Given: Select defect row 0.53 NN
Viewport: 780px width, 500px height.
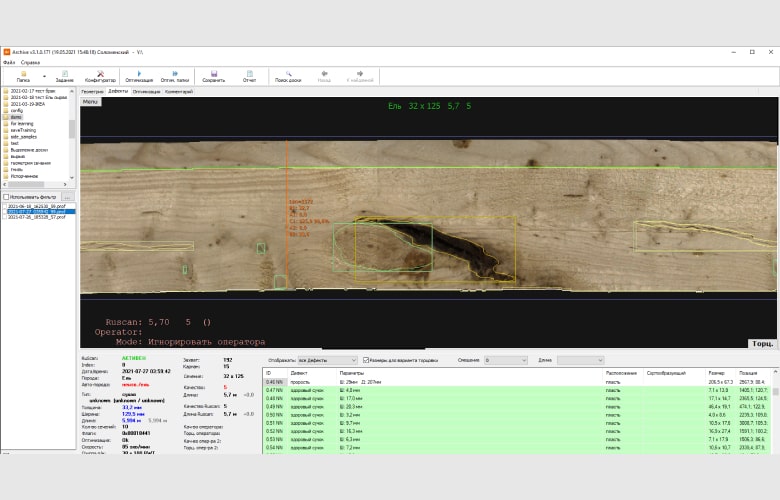Looking at the screenshot, I should click(517, 439).
